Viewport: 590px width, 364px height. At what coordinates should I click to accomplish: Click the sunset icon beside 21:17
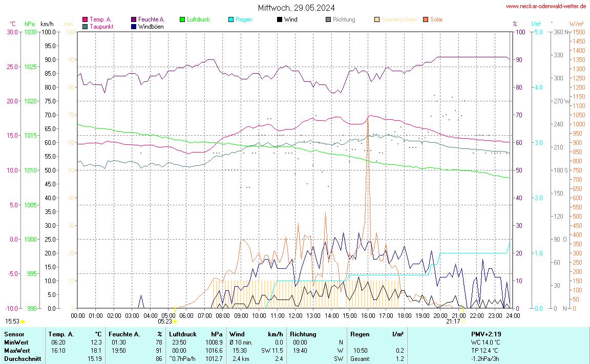[463, 322]
